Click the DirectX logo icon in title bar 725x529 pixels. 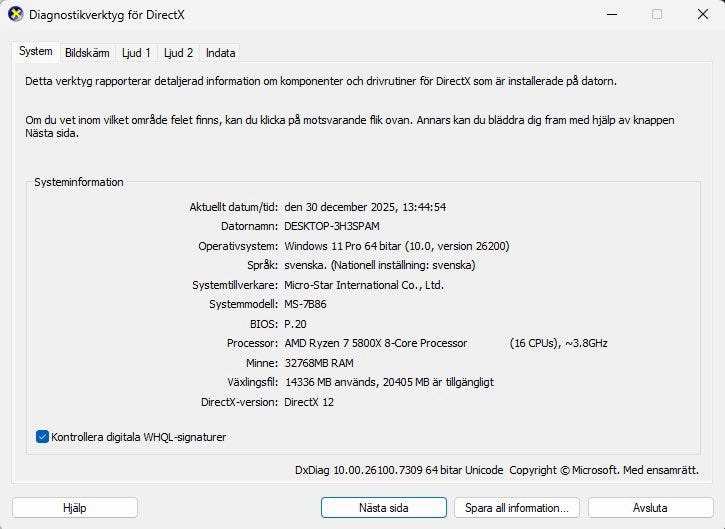15,14
